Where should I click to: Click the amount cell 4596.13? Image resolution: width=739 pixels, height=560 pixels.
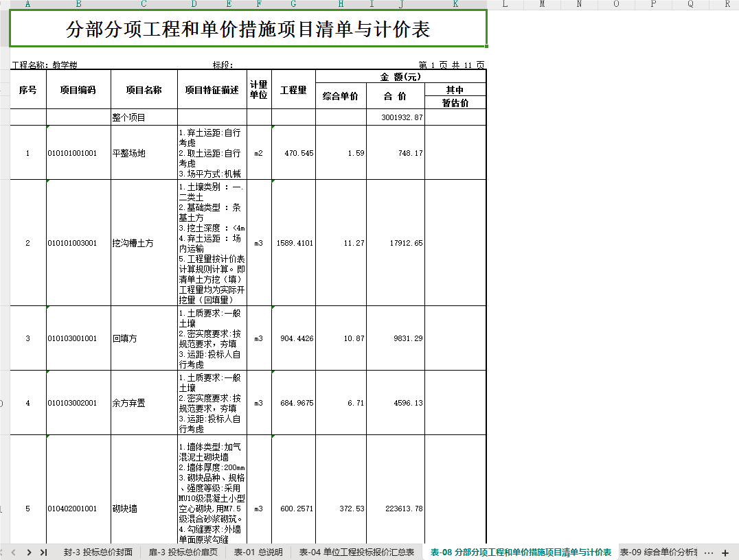(x=396, y=403)
